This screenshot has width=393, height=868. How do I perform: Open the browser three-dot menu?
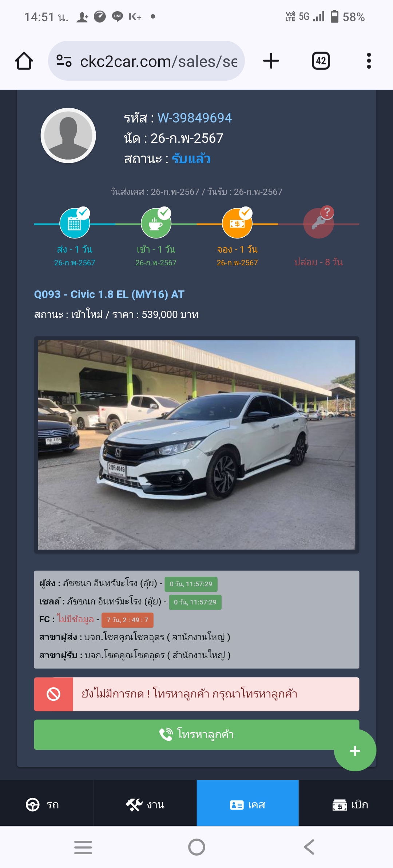[369, 61]
